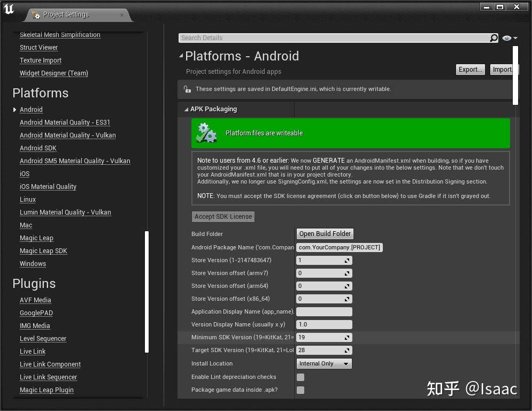Click the gears icon in the green banner
532x411 pixels.
207,133
